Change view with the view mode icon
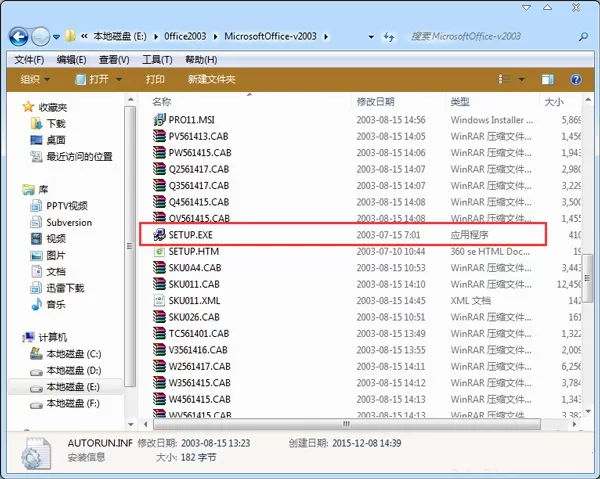600x479 pixels. [504, 79]
